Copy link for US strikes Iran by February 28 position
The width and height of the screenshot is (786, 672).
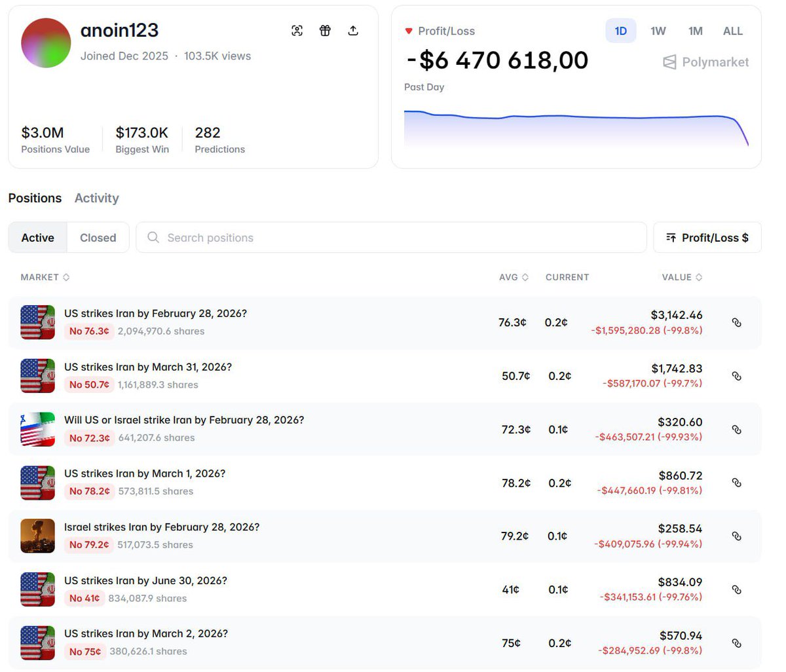point(736,322)
